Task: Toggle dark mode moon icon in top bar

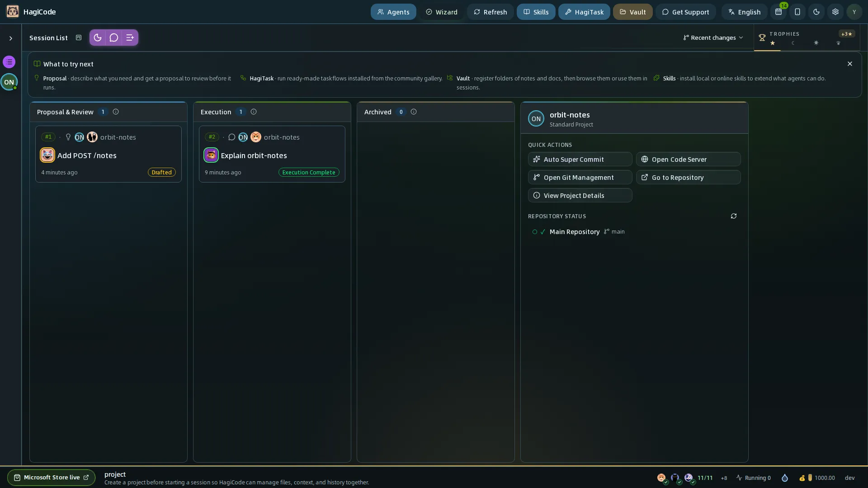Action: point(816,12)
